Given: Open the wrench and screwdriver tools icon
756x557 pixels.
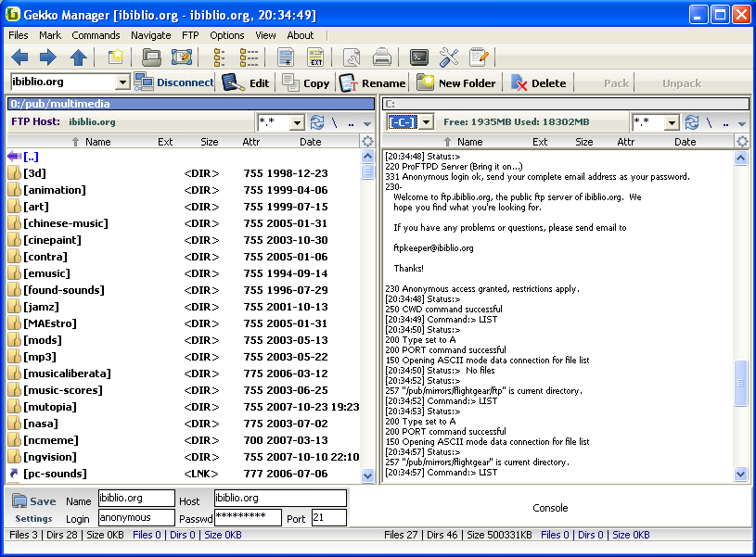Looking at the screenshot, I should click(449, 57).
